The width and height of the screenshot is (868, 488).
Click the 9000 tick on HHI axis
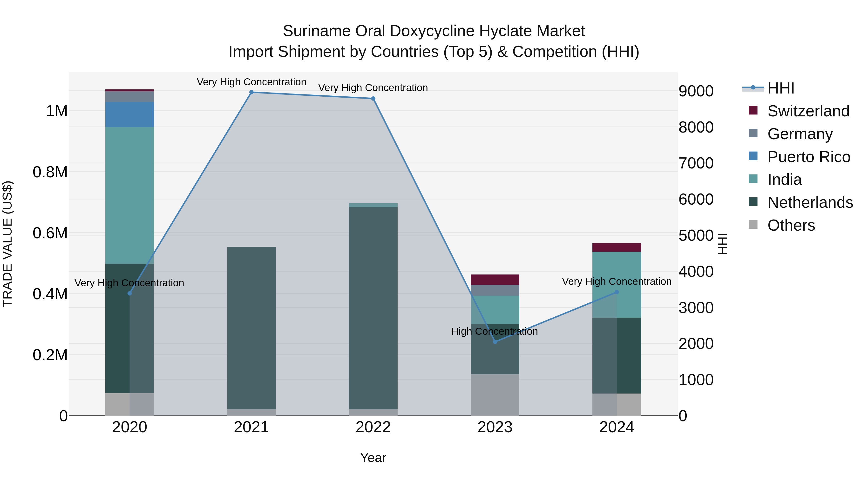coord(696,91)
